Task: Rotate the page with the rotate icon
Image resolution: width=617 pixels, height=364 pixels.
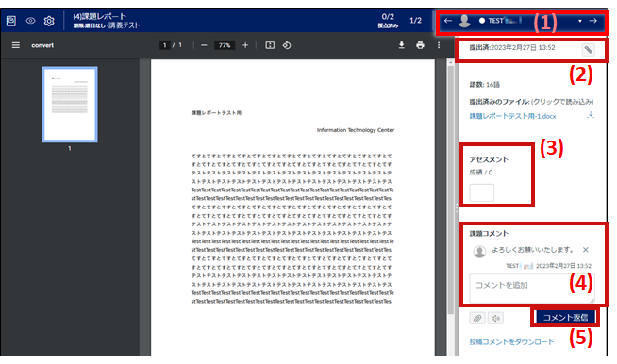Action: click(287, 45)
